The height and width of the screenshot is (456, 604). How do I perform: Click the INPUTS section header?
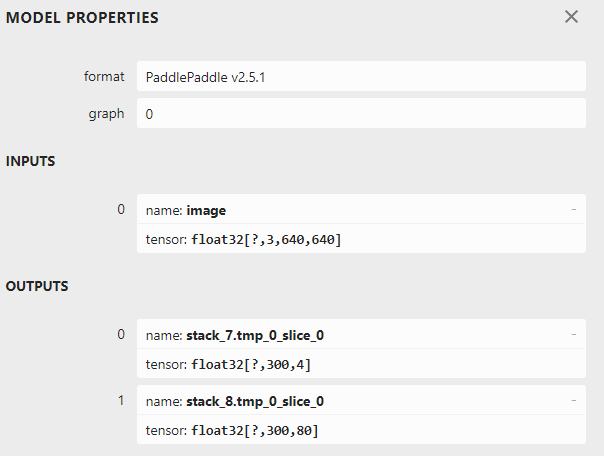coord(30,161)
